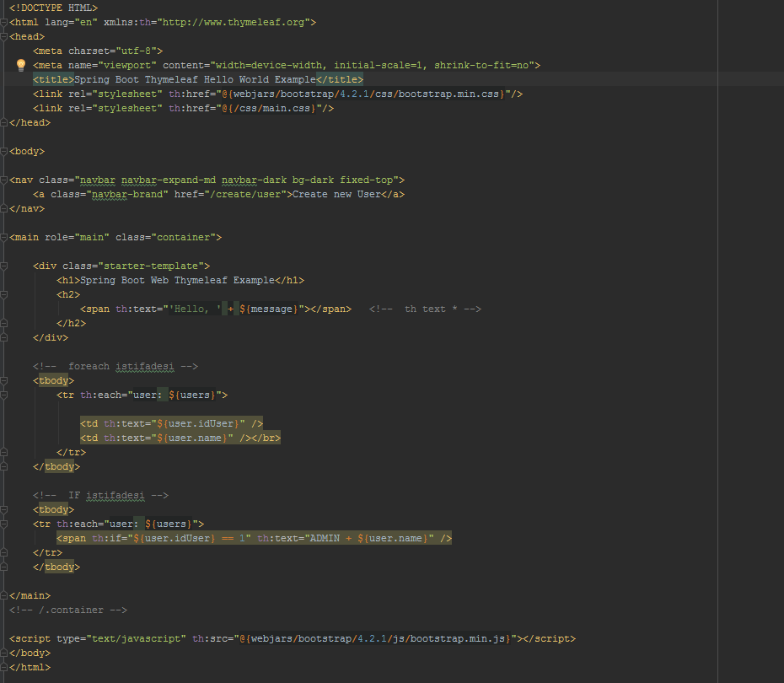Screen dimensions: 784x683
Task: Click the class="container" attribute
Action: pyautogui.click(x=166, y=238)
